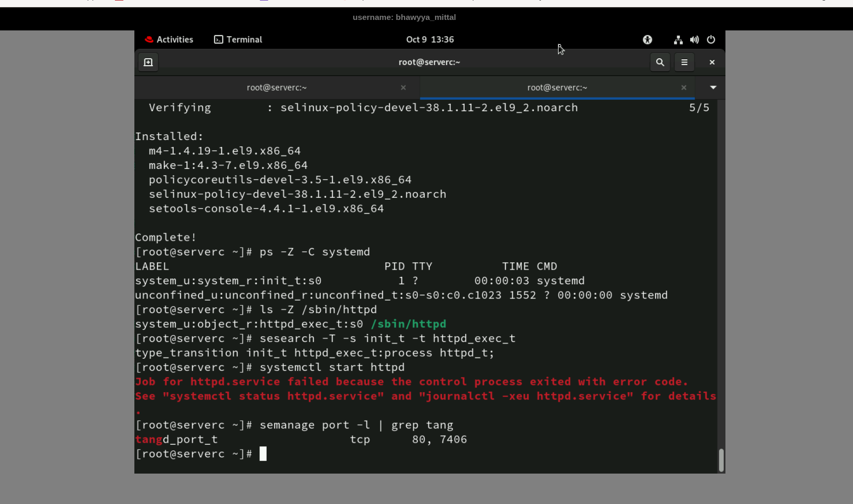Click the power icon in top bar

click(711, 39)
